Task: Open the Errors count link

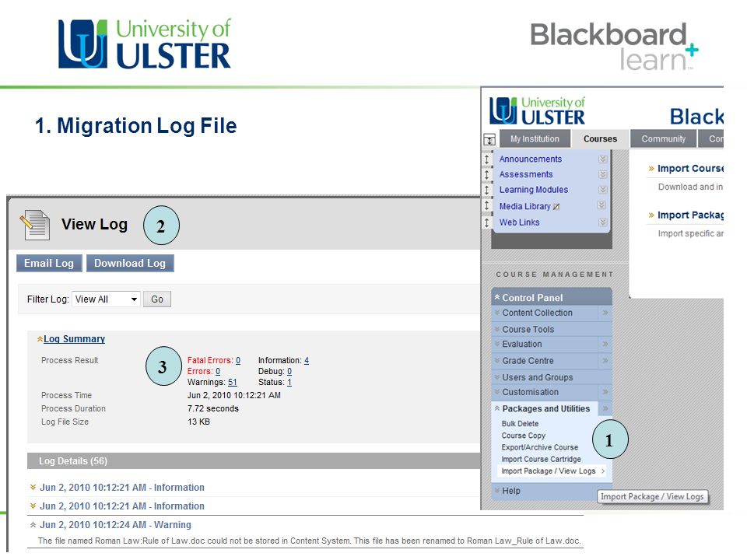Action: pyautogui.click(x=218, y=372)
